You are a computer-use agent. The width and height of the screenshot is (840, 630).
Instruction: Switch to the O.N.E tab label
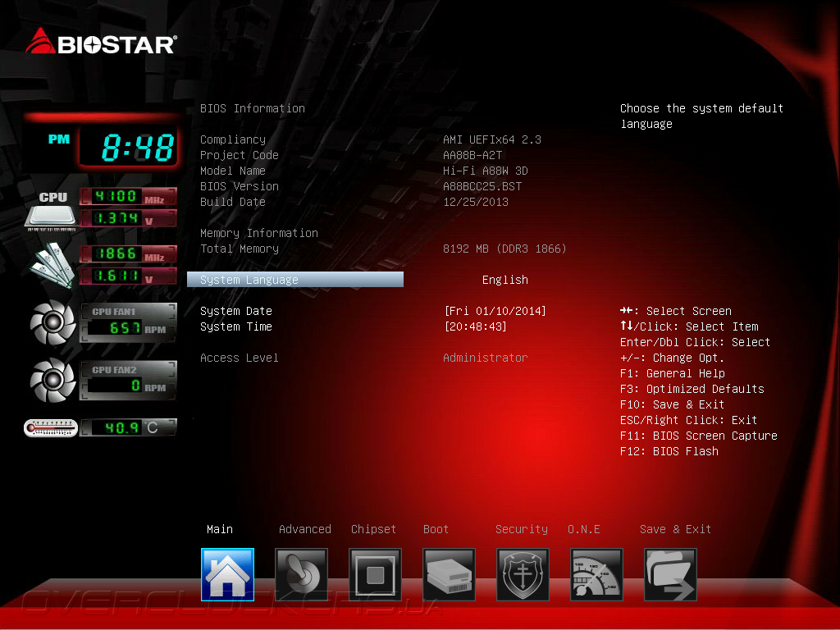pos(583,529)
